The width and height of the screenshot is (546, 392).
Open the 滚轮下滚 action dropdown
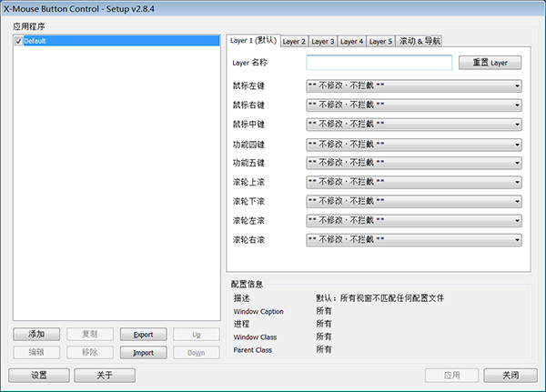click(414, 201)
